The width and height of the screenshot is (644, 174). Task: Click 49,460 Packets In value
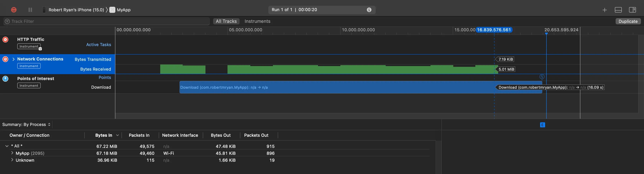147,153
